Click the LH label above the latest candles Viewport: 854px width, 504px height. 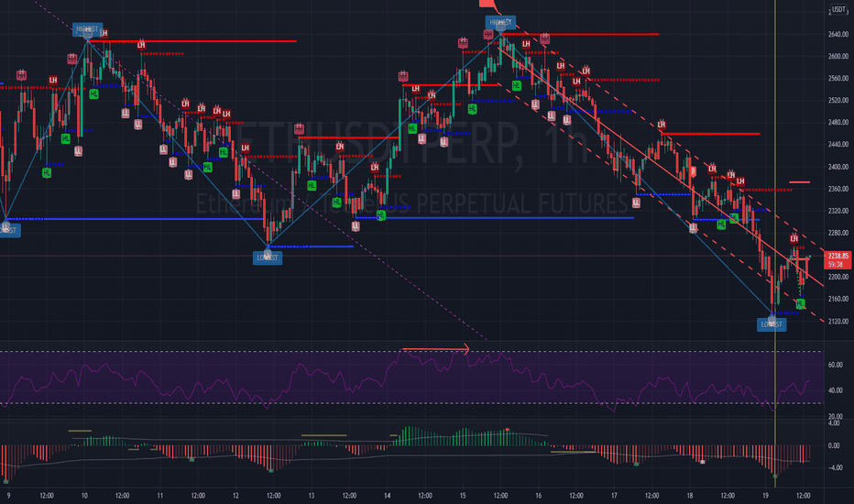pos(794,238)
